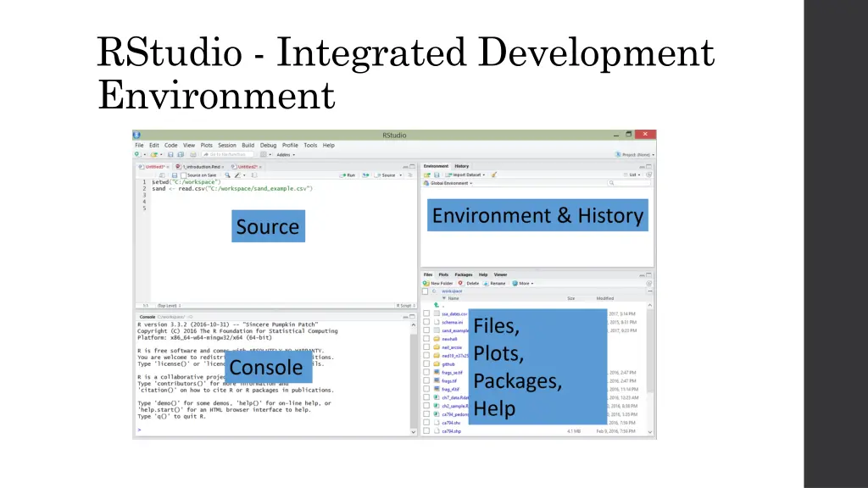Image resolution: width=868 pixels, height=488 pixels.
Task: Maximize the Files pane
Action: tap(648, 274)
